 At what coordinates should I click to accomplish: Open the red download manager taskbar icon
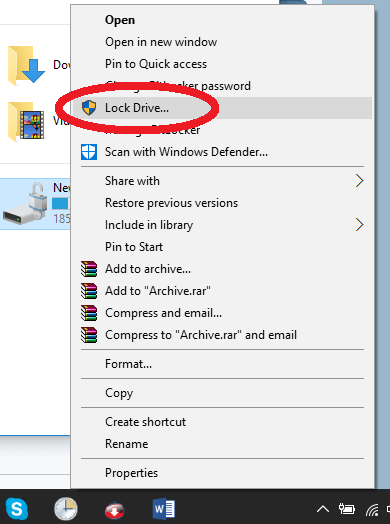pyautogui.click(x=114, y=510)
